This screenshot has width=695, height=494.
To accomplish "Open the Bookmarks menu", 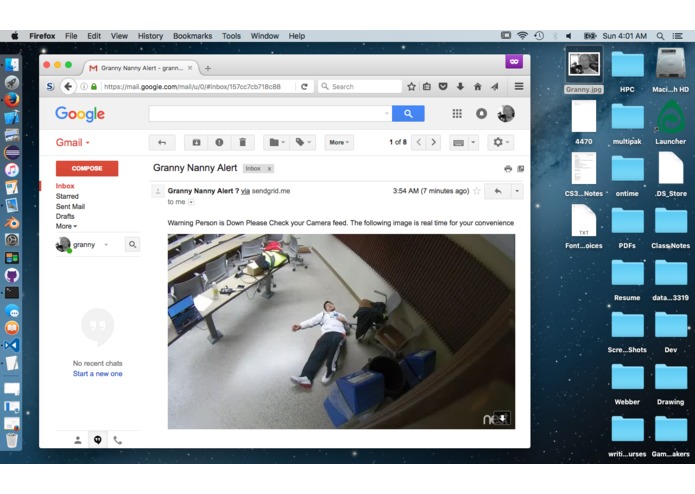I will click(192, 36).
